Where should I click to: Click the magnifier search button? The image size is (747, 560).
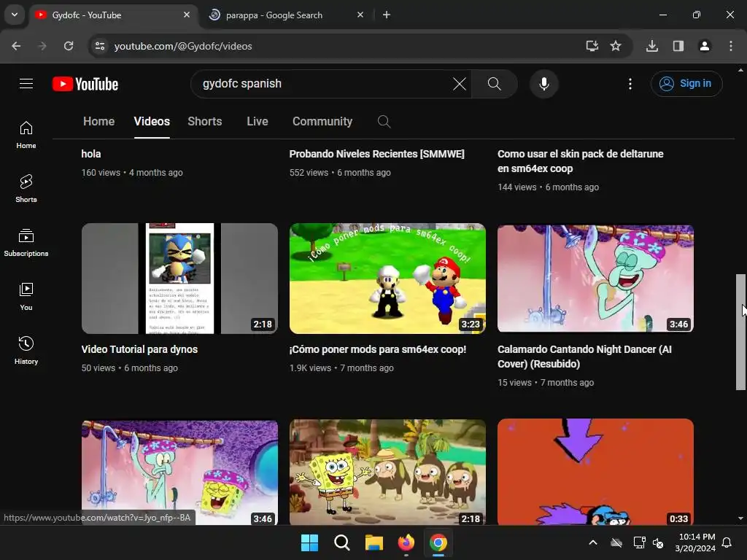[x=494, y=84]
